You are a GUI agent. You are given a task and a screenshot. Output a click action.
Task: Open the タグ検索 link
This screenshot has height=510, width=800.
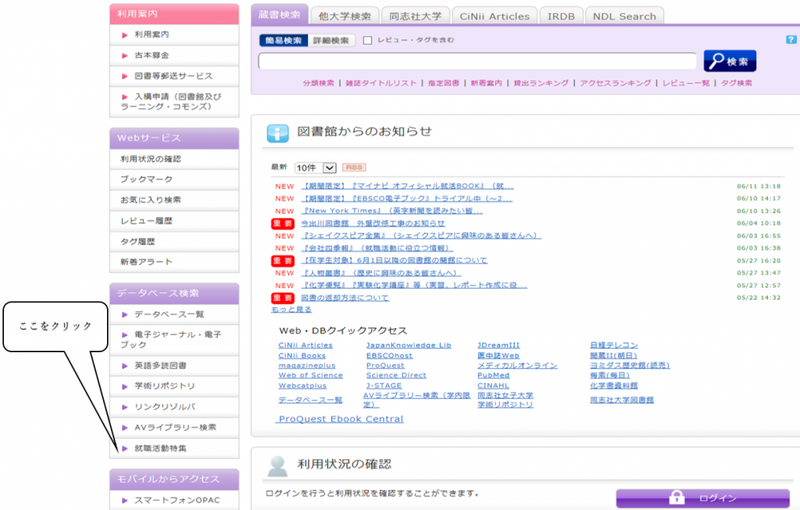(736, 83)
